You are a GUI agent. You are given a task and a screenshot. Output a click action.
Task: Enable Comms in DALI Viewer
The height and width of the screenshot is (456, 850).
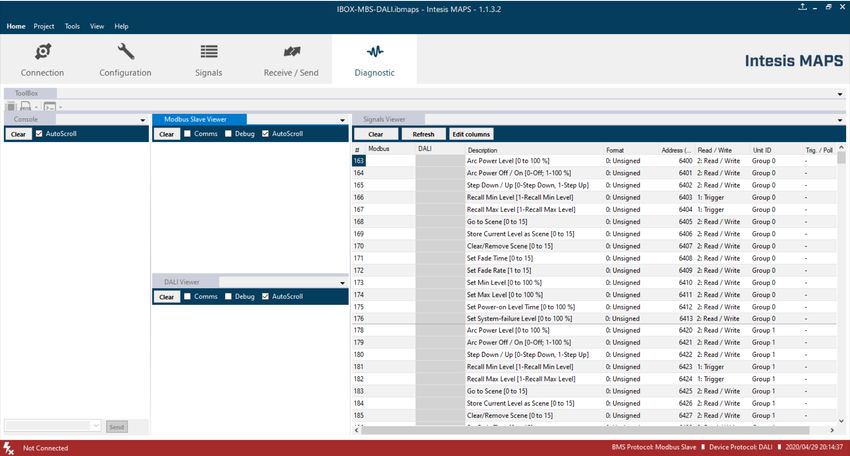(x=187, y=296)
